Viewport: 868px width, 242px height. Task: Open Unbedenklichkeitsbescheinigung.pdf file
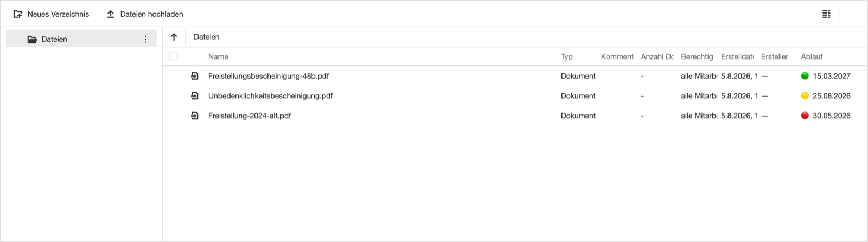click(271, 95)
